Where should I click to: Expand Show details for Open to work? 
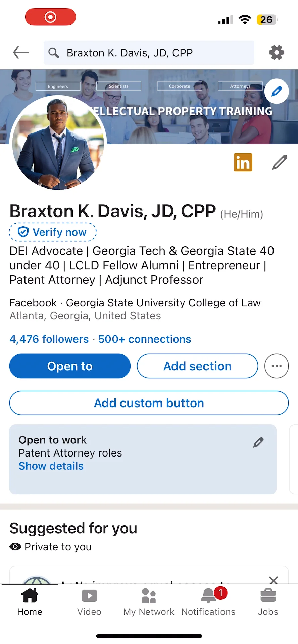(x=51, y=466)
